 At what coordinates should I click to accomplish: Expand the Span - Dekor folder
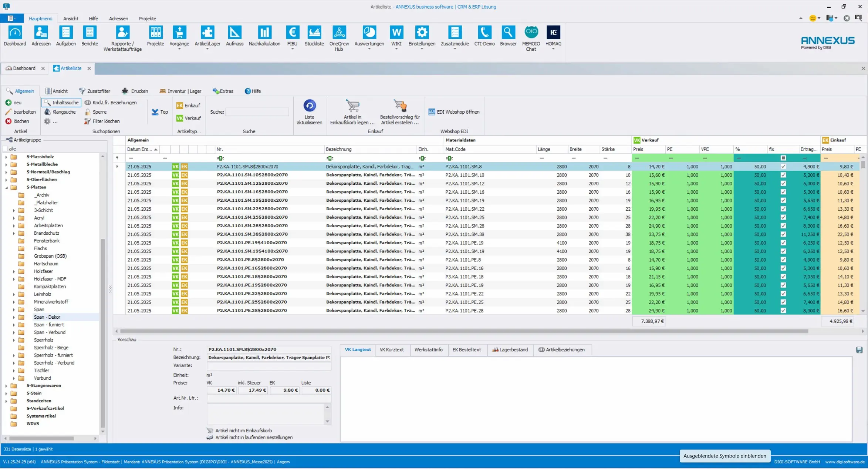tap(14, 317)
